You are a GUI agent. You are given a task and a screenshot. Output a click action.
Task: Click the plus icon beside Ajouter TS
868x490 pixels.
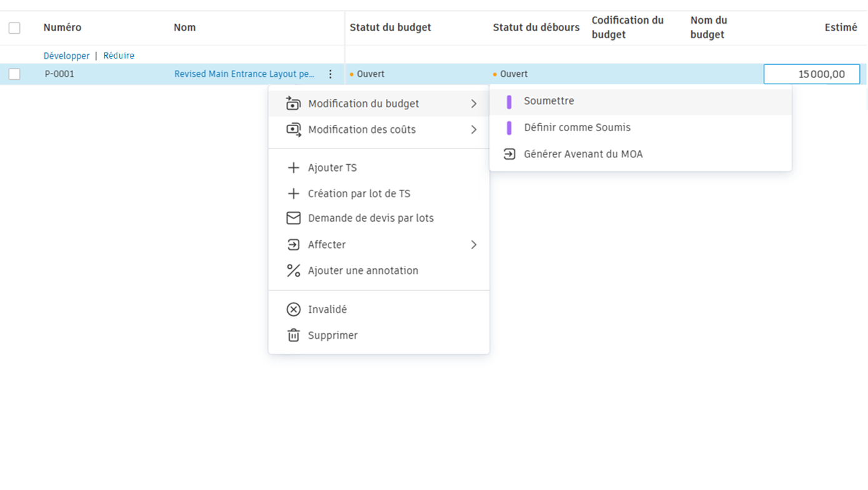[293, 168]
